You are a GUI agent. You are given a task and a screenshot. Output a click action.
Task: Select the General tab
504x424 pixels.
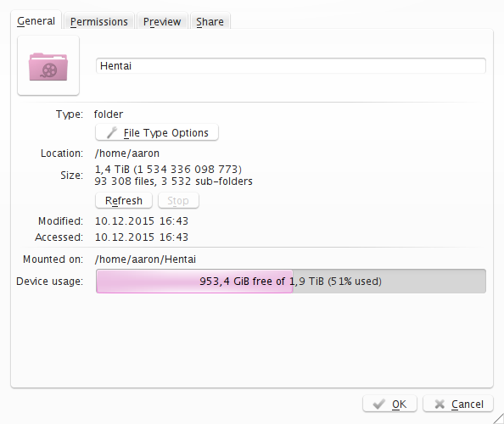coord(36,21)
